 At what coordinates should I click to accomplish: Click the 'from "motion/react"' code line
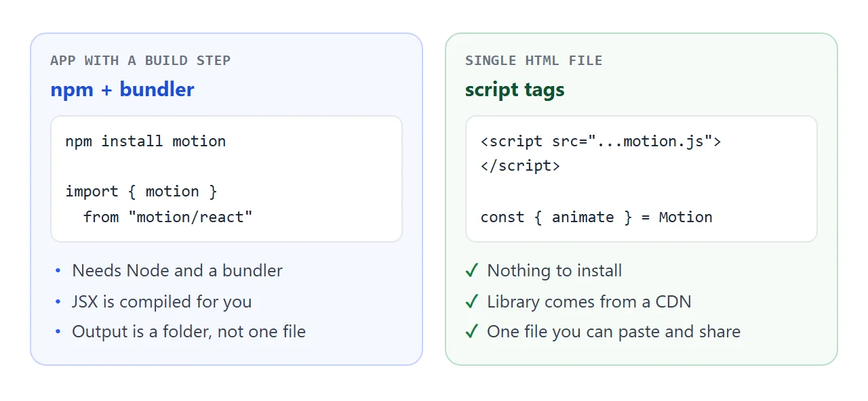click(168, 217)
